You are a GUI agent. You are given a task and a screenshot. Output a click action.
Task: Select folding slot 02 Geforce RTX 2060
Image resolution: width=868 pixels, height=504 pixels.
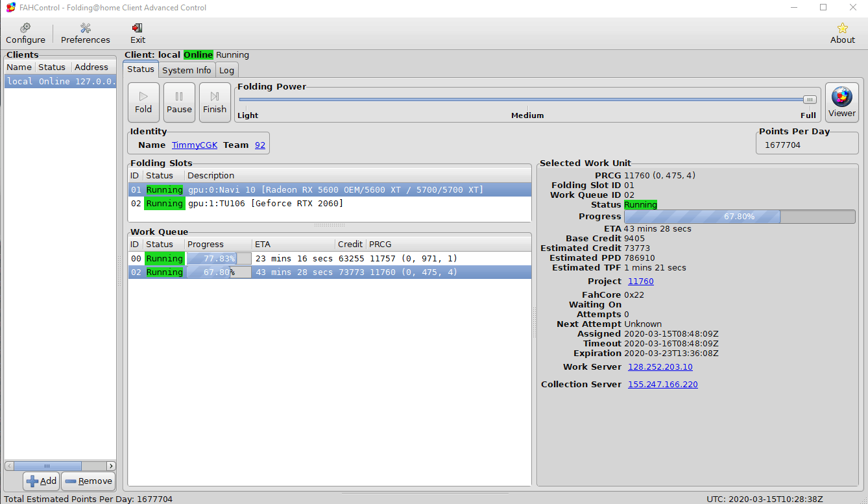click(330, 204)
